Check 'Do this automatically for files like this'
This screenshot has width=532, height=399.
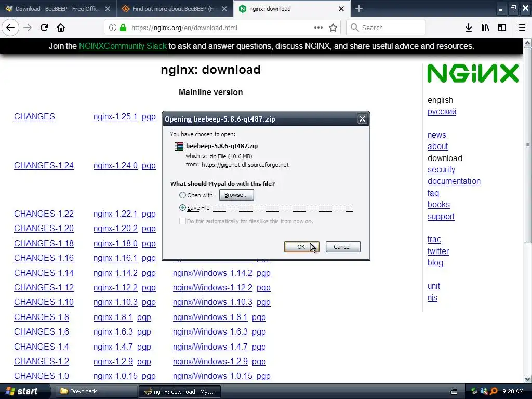(x=182, y=221)
